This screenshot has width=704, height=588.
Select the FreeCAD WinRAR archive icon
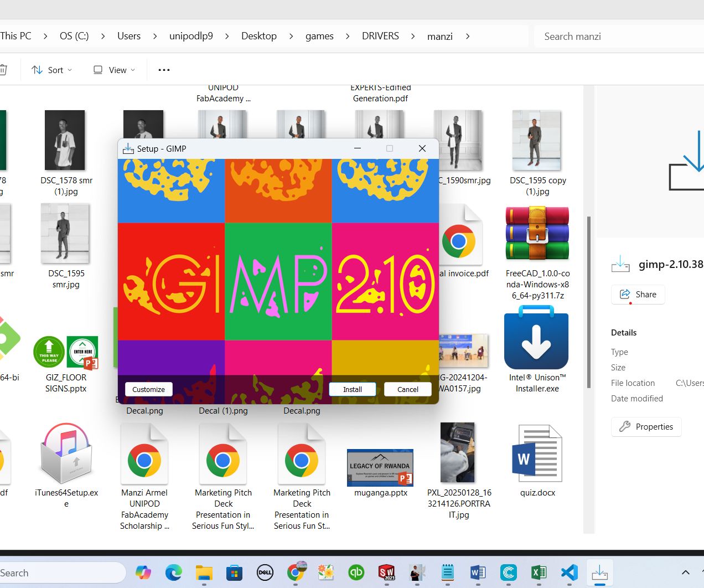pyautogui.click(x=537, y=233)
